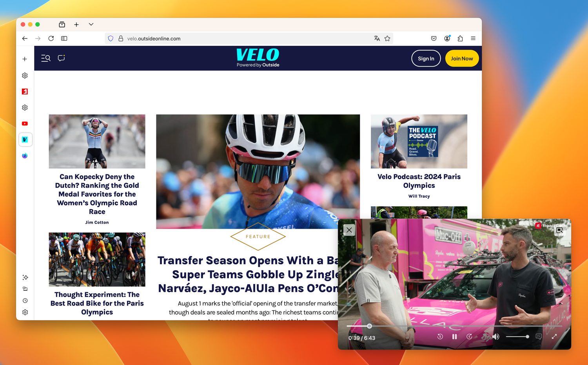
Task: Skip the video forward five seconds
Action: tap(469, 336)
